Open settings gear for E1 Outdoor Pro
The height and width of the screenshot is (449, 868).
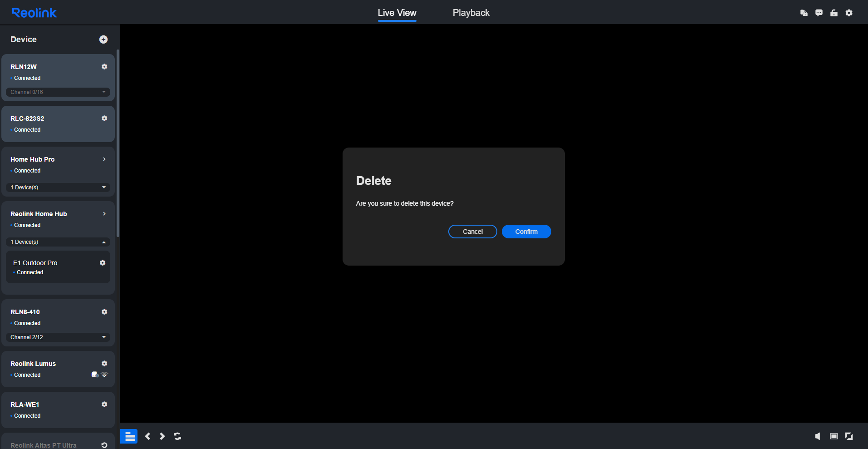point(103,263)
